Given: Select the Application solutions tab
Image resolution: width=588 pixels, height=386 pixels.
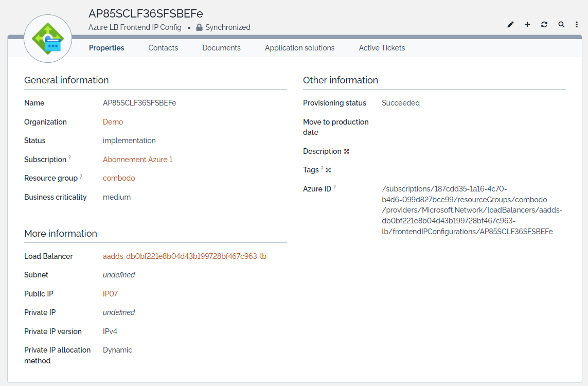Looking at the screenshot, I should pyautogui.click(x=299, y=48).
